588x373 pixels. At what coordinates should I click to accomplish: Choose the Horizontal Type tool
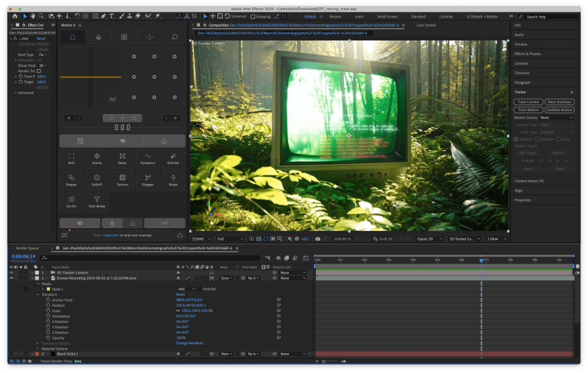coord(112,16)
